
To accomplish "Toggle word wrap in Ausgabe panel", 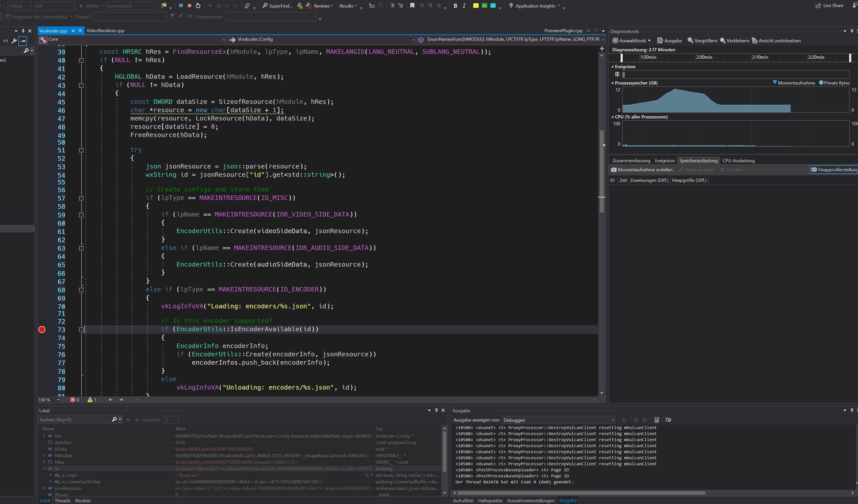I will tap(668, 419).
